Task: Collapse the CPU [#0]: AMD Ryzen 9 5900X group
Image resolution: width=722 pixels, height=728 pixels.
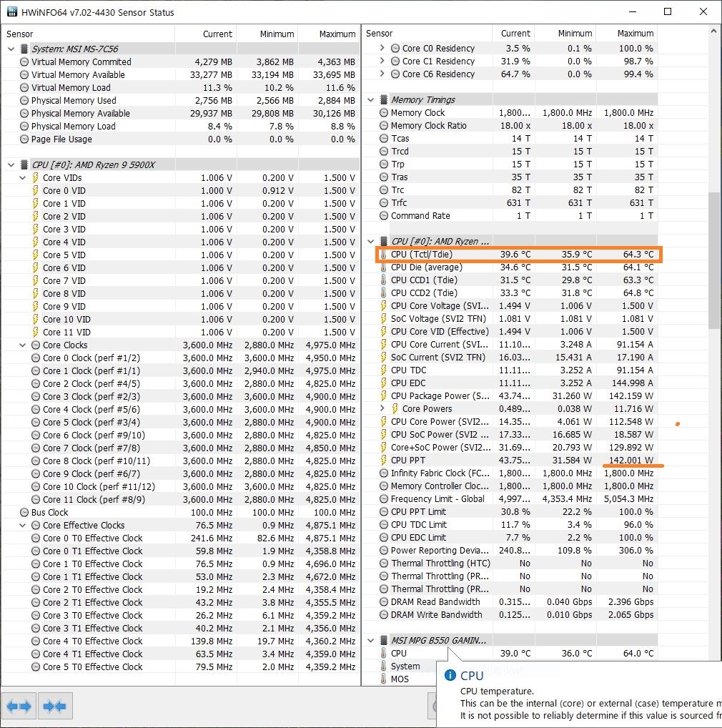Action: 11,164
